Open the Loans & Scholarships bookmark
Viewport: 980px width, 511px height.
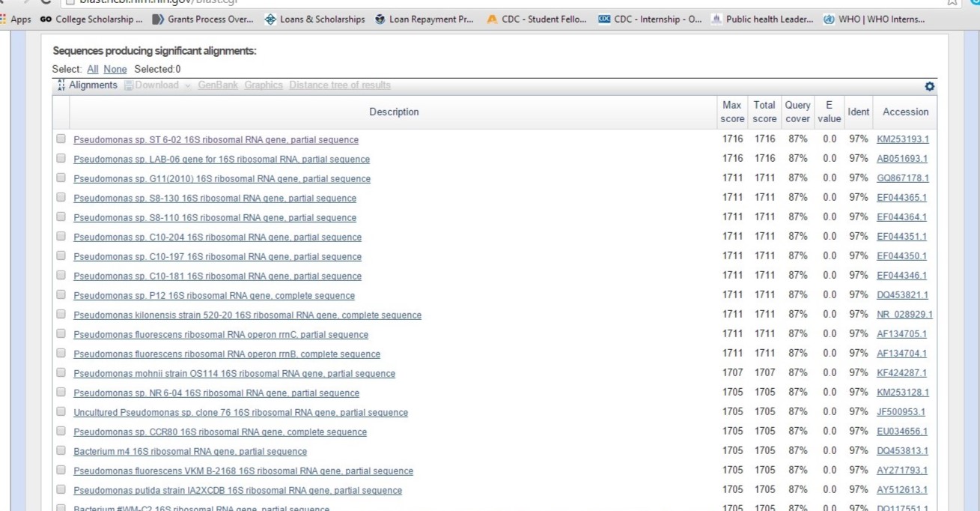point(315,19)
